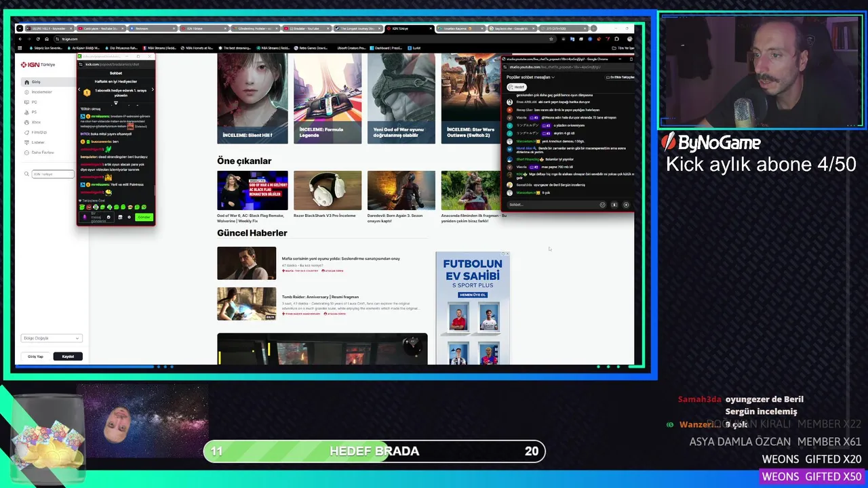Image resolution: width=868 pixels, height=488 pixels.
Task: Show previous Kick gifter leaderboard entry
Action: click(79, 89)
